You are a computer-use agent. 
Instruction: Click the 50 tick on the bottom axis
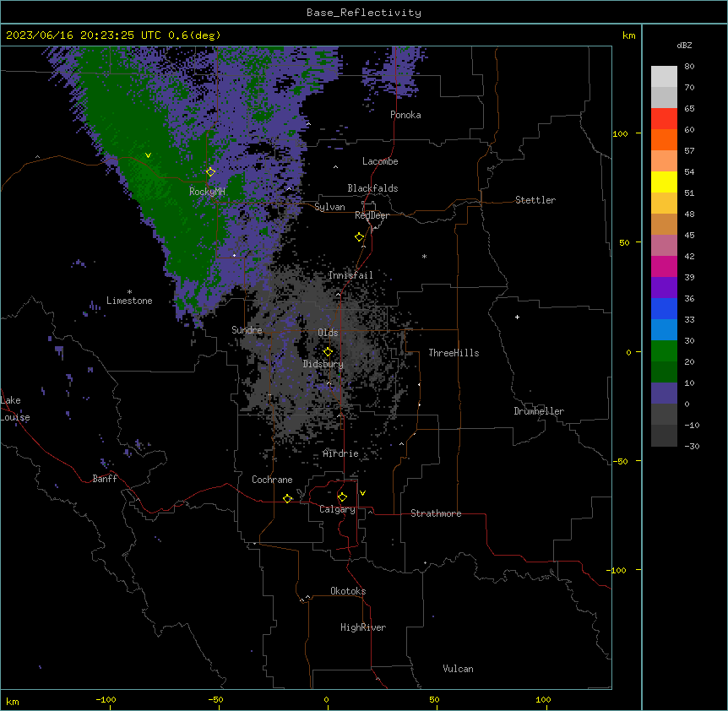(x=434, y=699)
